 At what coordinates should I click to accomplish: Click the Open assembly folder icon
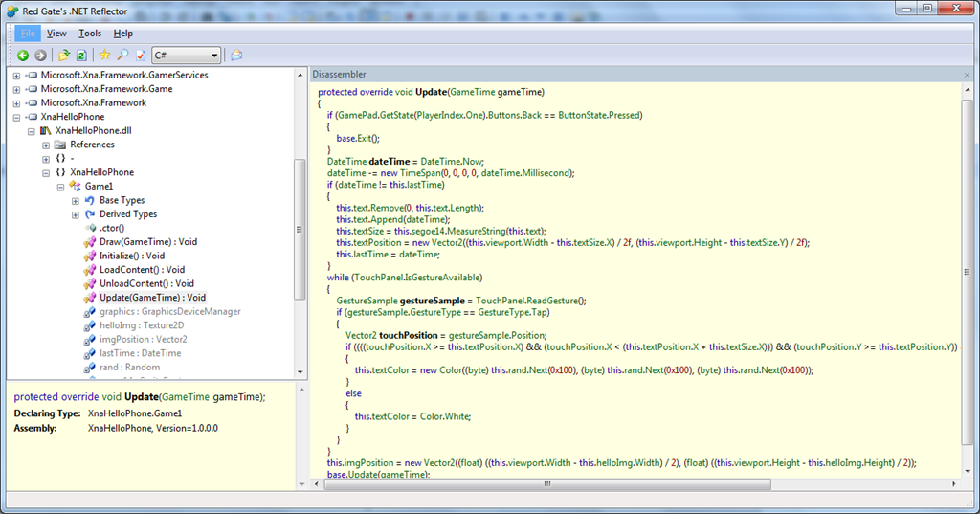click(x=64, y=56)
